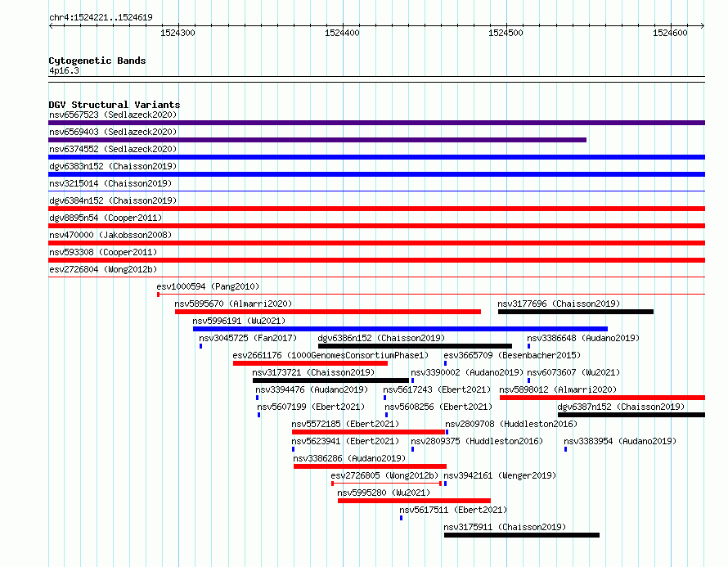Click nsv3175911 (Chaisson2019) label
728x567 pixels.
[506, 527]
